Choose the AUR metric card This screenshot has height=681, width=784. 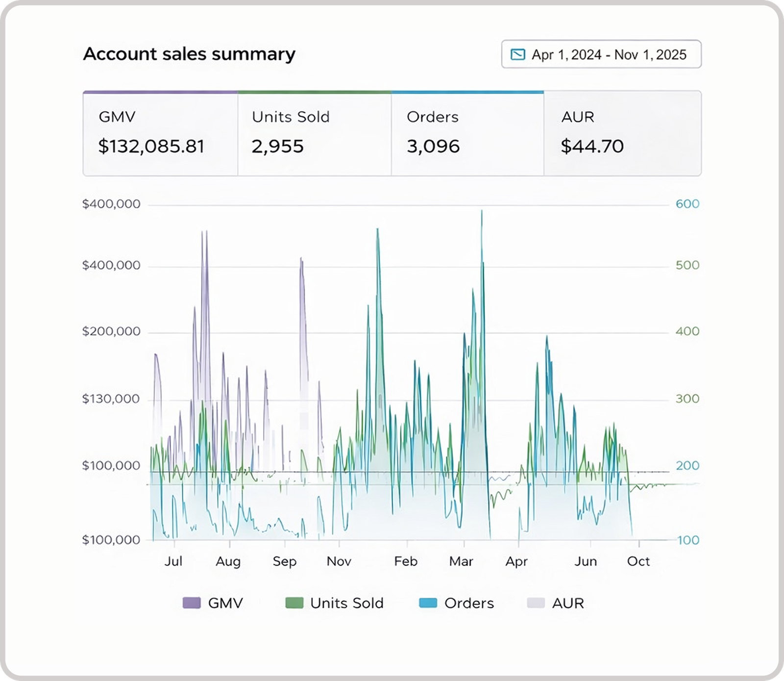622,133
